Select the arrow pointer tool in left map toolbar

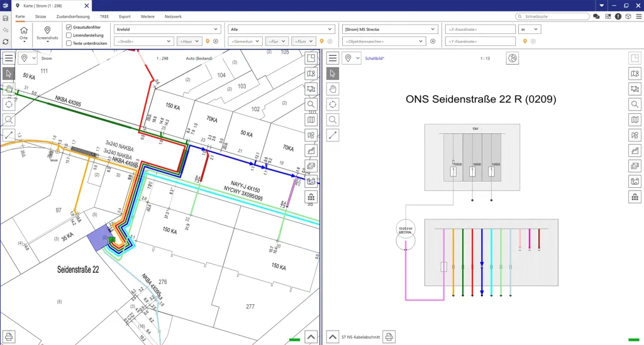coord(9,74)
